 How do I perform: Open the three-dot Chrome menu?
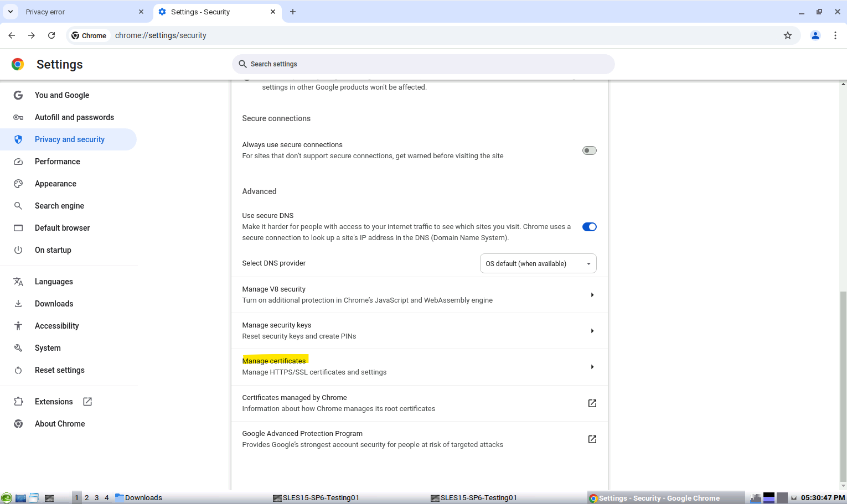coord(835,35)
